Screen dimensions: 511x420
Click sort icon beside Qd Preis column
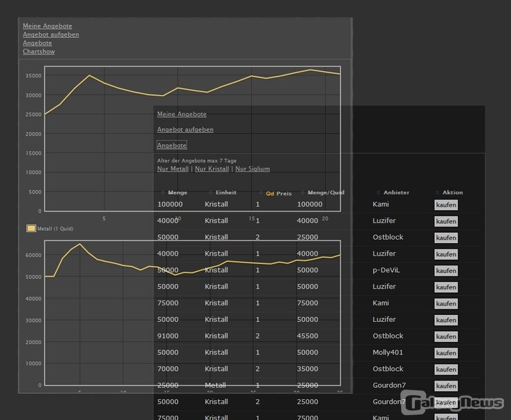(261, 193)
